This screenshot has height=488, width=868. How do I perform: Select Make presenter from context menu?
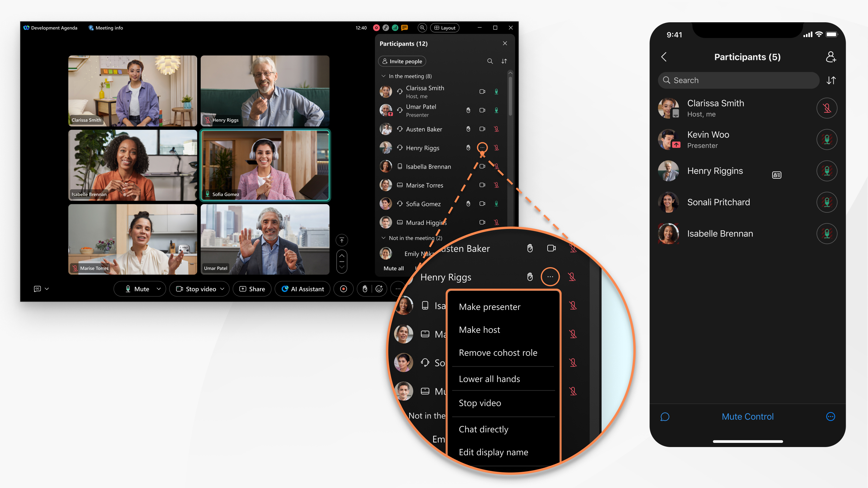(489, 306)
